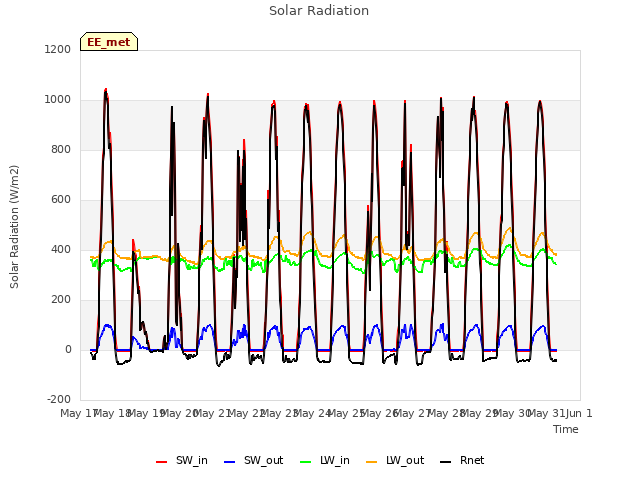Click the 1000 y-axis tick label
Viewport: 640px width, 480px height.
coord(58,100)
